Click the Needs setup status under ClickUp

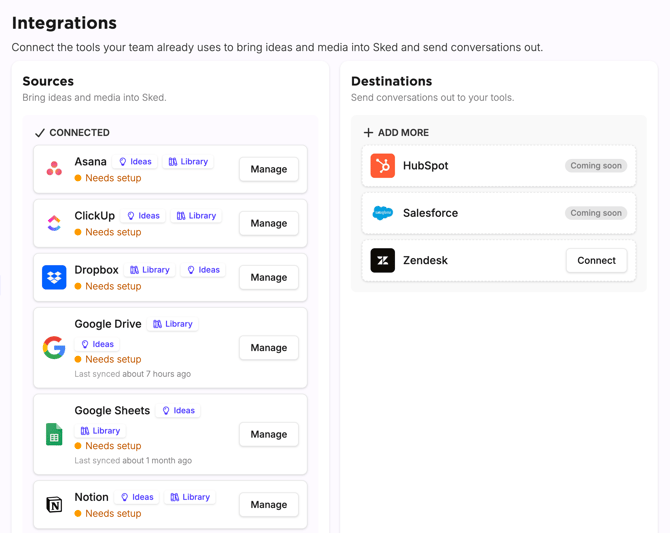tap(108, 232)
